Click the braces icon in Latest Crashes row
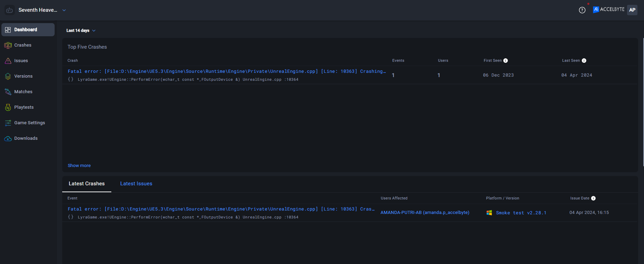 tap(71, 217)
